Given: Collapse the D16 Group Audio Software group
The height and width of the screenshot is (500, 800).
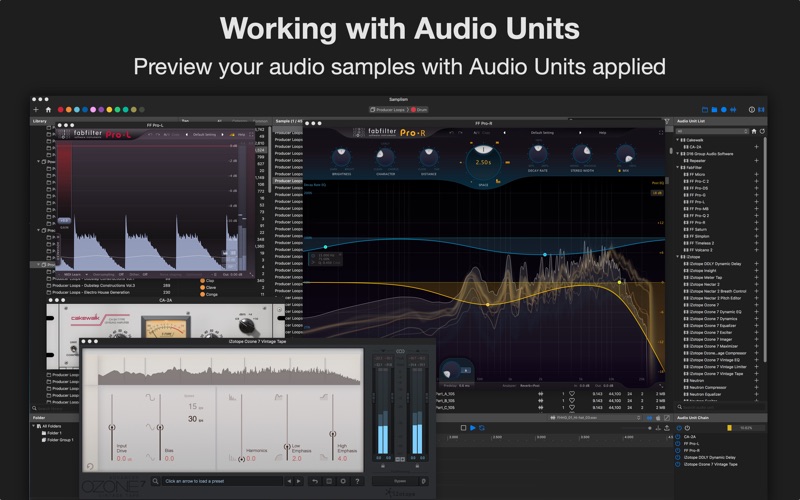Looking at the screenshot, I should [678, 154].
